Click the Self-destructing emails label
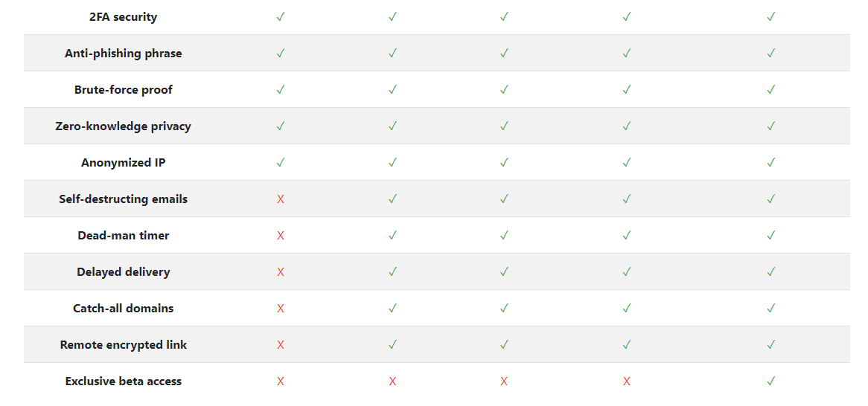The height and width of the screenshot is (406, 868). (x=124, y=199)
